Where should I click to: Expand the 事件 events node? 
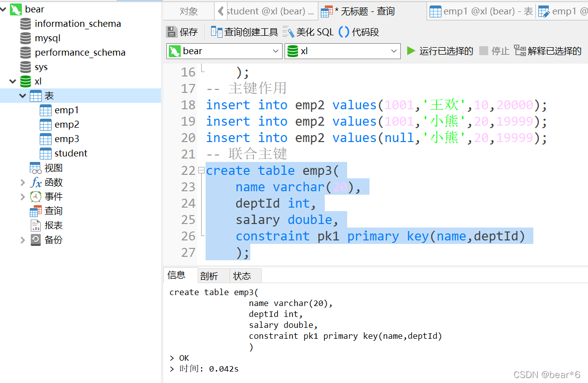(22, 197)
